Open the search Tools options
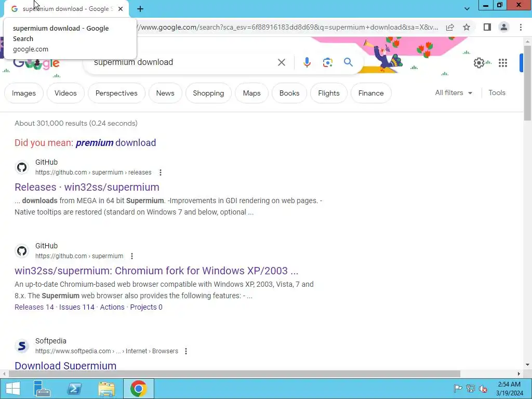This screenshot has height=399, width=532. 497,92
